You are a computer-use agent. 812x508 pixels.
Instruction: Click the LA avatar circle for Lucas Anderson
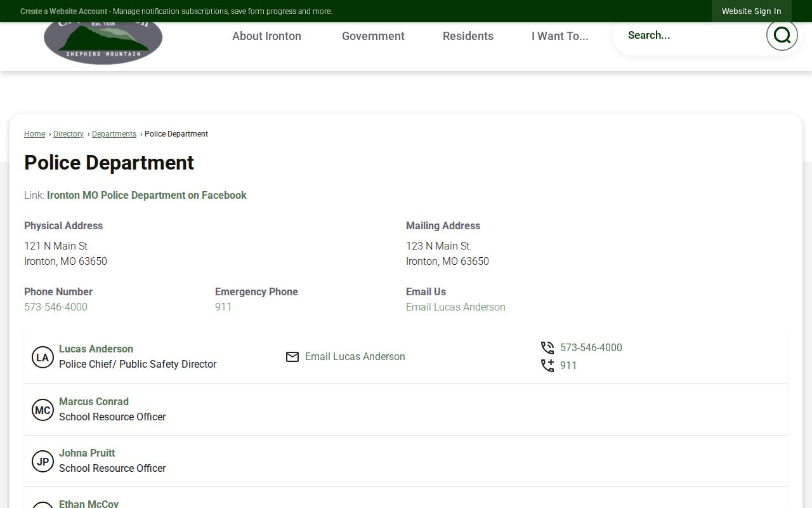[x=43, y=358]
